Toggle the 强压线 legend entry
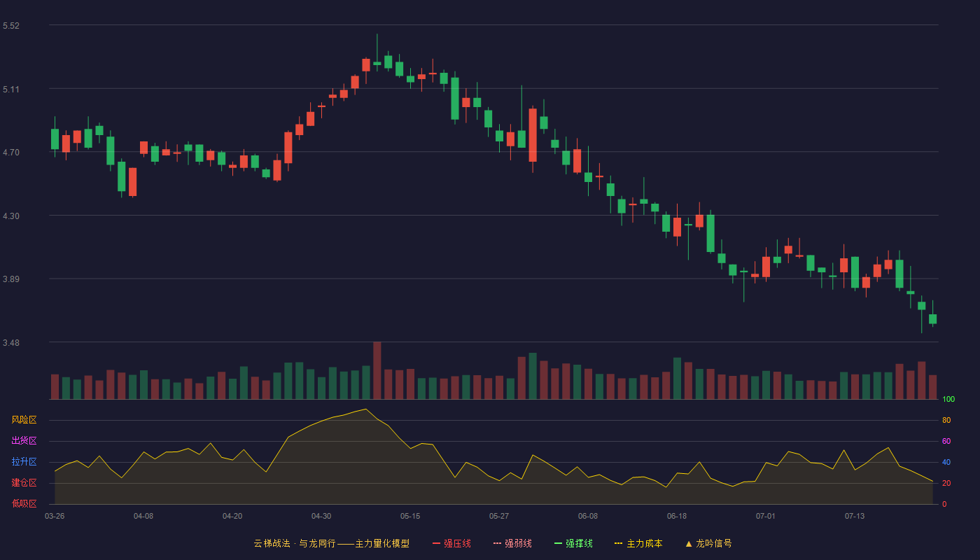The image size is (980, 560). click(451, 543)
